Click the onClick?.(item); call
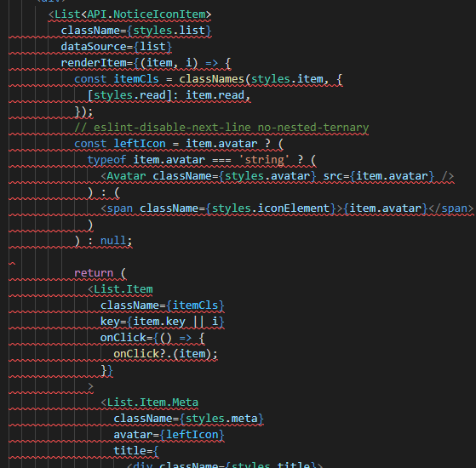 point(165,354)
